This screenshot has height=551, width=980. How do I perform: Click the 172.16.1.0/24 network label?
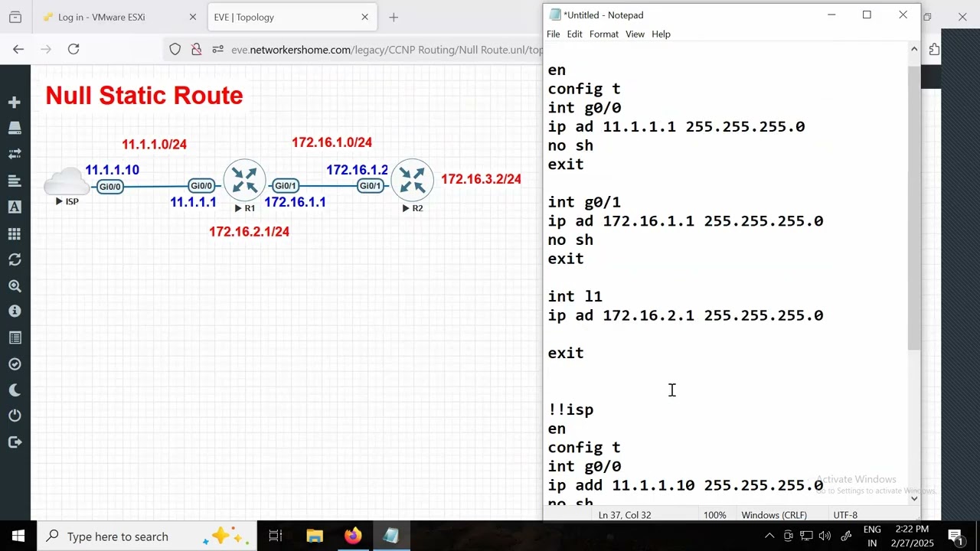[x=332, y=142]
